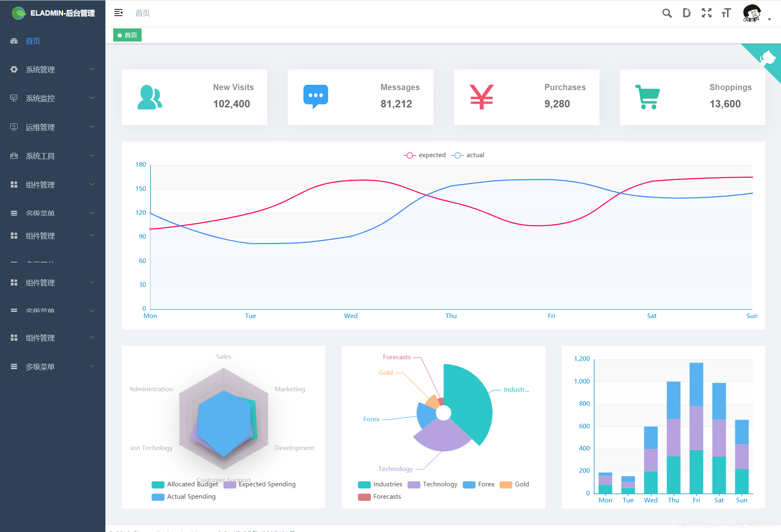Open the New Visits 102,400 card
Viewport: 781px width, 532px height.
(194, 97)
